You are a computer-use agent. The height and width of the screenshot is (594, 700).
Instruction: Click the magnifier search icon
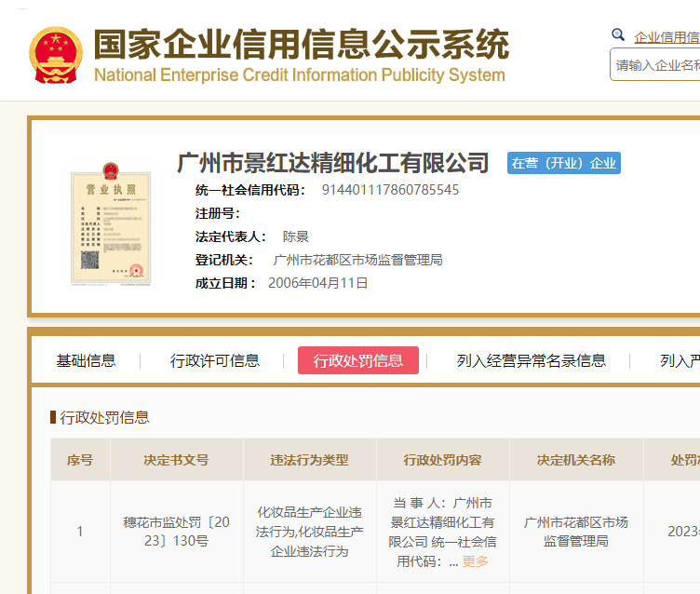[x=618, y=35]
